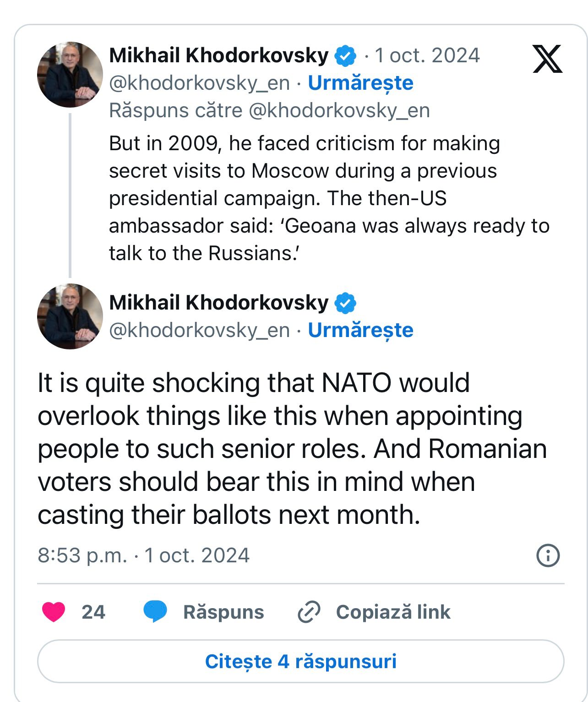The height and width of the screenshot is (702, 588).
Task: Click the X logo in the tweet corner
Action: [x=547, y=59]
